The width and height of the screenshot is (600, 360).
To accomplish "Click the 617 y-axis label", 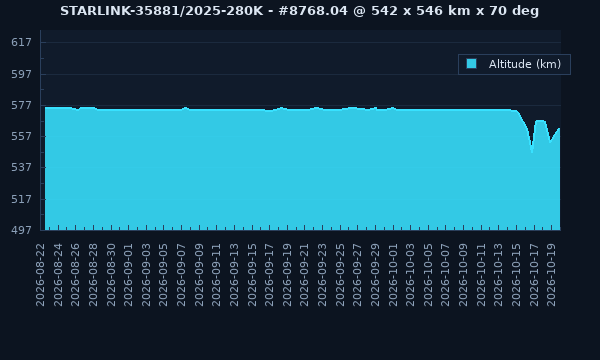I will pyautogui.click(x=21, y=42).
